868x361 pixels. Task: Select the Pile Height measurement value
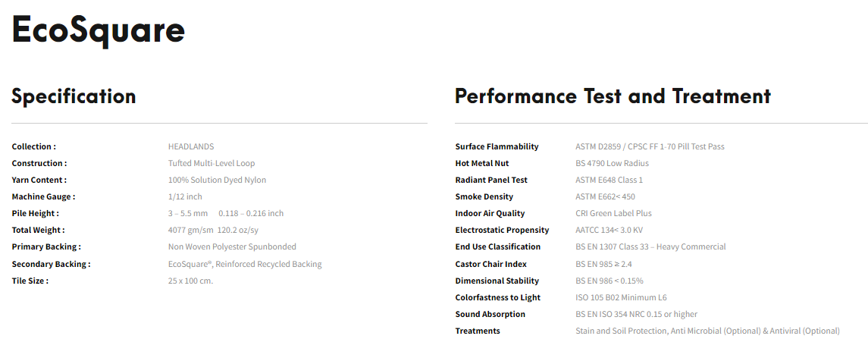226,213
